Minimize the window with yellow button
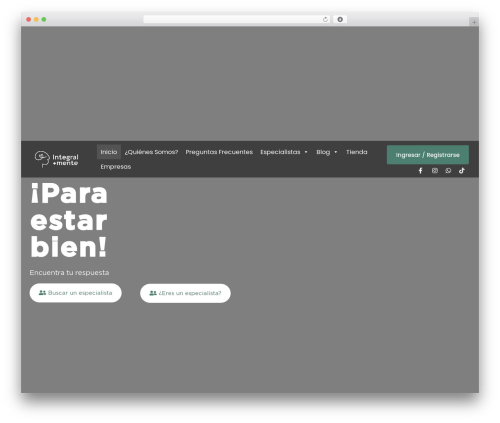This screenshot has width=500, height=423. pyautogui.click(x=36, y=19)
